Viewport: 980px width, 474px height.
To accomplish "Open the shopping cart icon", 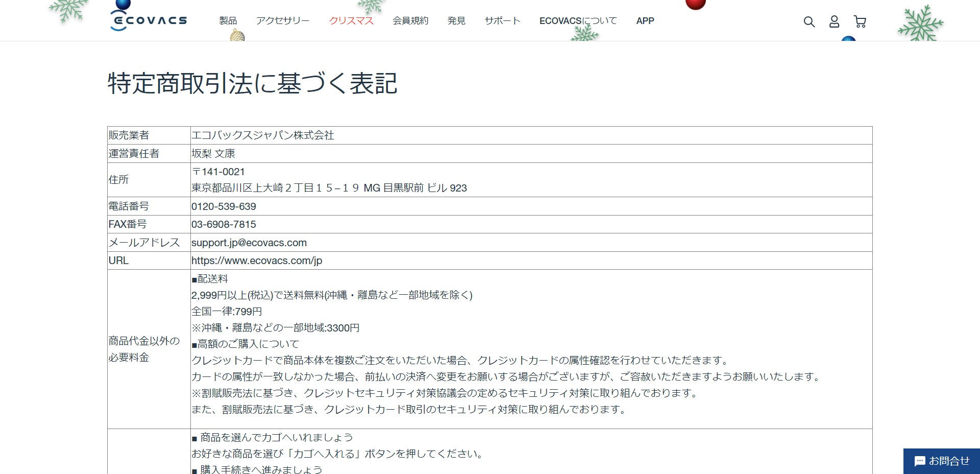I will [860, 21].
